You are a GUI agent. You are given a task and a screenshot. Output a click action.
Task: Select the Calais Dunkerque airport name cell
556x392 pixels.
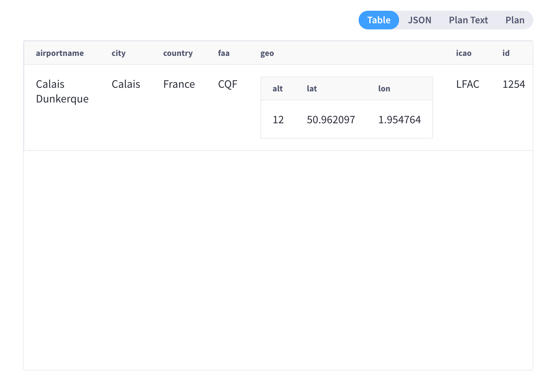[62, 91]
